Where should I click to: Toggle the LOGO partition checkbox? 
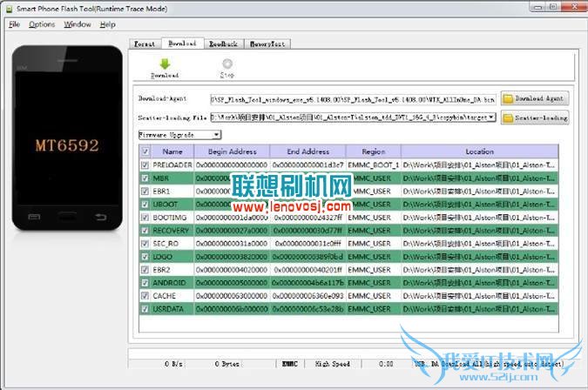click(145, 257)
